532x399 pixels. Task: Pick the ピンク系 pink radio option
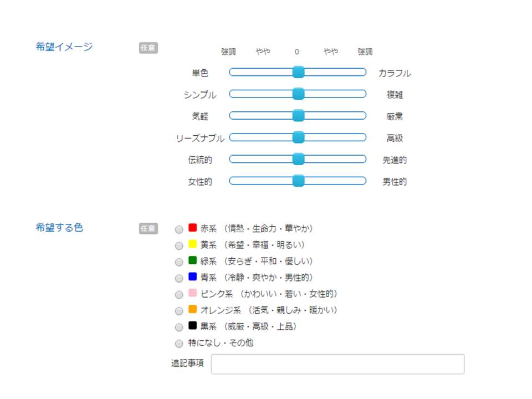(179, 295)
